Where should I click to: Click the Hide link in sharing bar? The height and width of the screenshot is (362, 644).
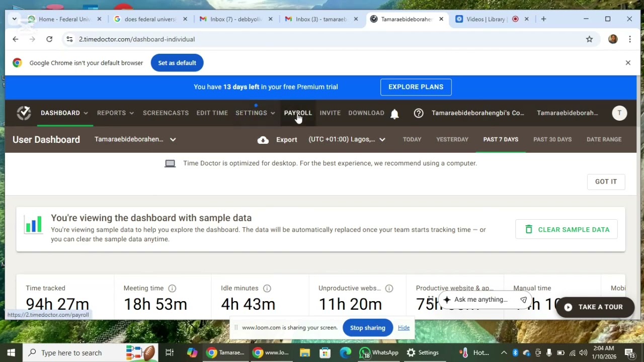coord(404,328)
